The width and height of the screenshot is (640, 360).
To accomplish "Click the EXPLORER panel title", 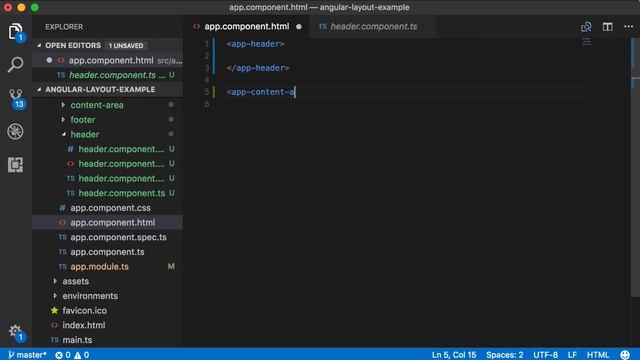I will pos(64,27).
